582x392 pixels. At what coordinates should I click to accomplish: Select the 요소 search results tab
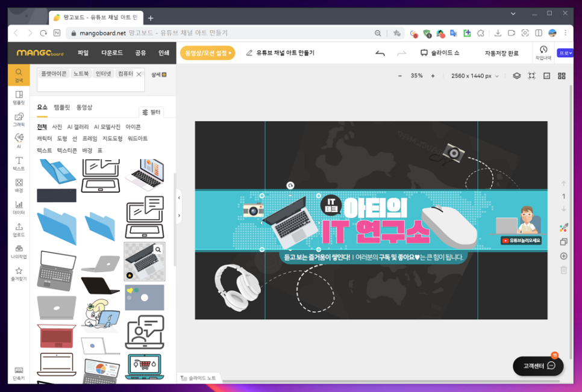pos(42,107)
